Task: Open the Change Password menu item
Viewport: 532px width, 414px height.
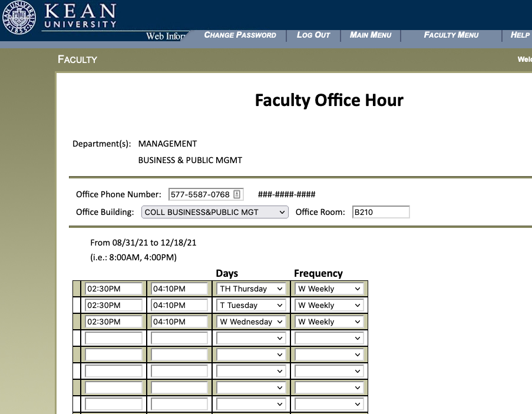Action: 240,35
